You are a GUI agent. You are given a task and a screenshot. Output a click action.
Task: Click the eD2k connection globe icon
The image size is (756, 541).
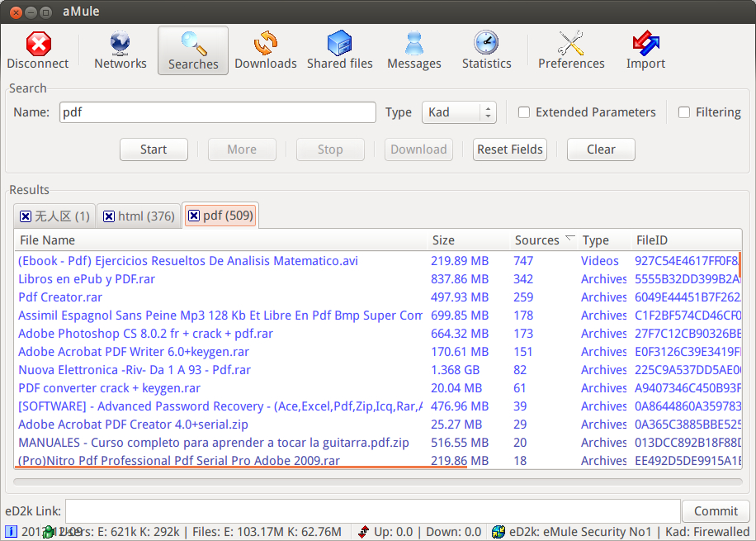tap(498, 532)
